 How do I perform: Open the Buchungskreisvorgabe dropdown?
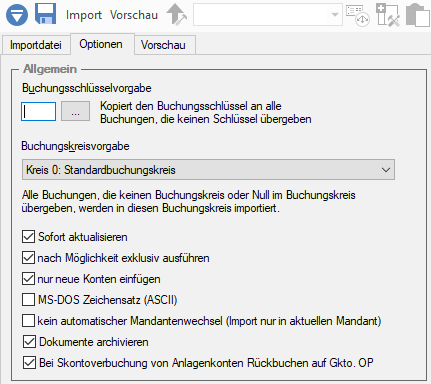pyautogui.click(x=208, y=170)
